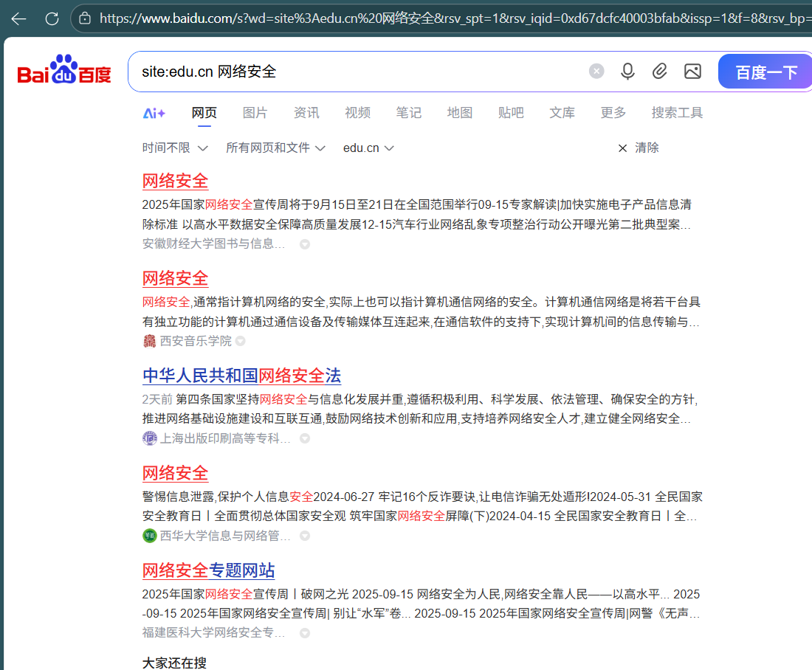Screen dimensions: 812x670
Task: Open the AI+ tab icon
Action: (154, 113)
